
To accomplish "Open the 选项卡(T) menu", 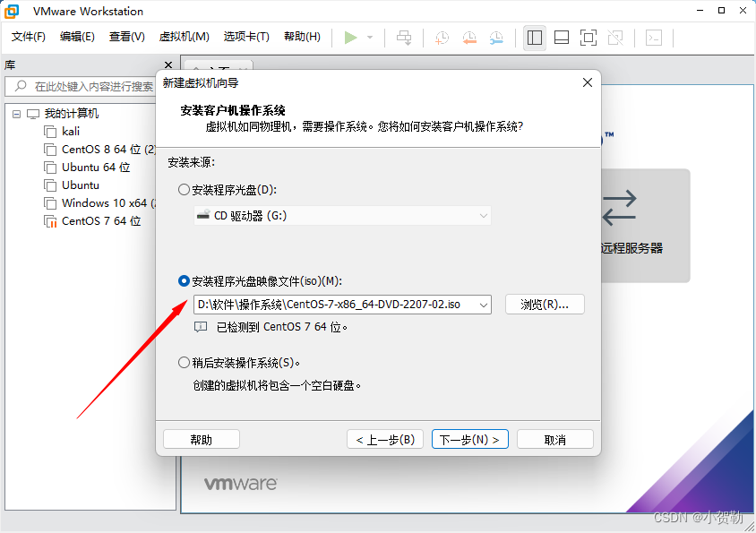I will (x=246, y=37).
